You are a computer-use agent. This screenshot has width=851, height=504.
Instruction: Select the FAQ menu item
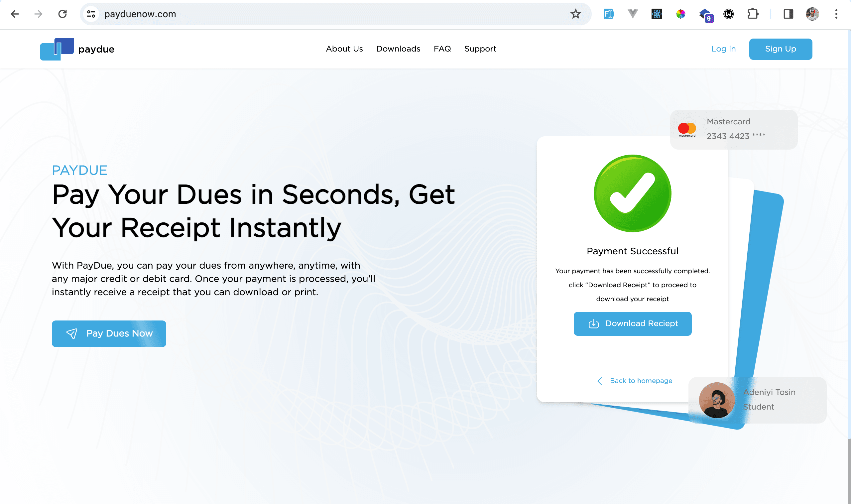(442, 49)
